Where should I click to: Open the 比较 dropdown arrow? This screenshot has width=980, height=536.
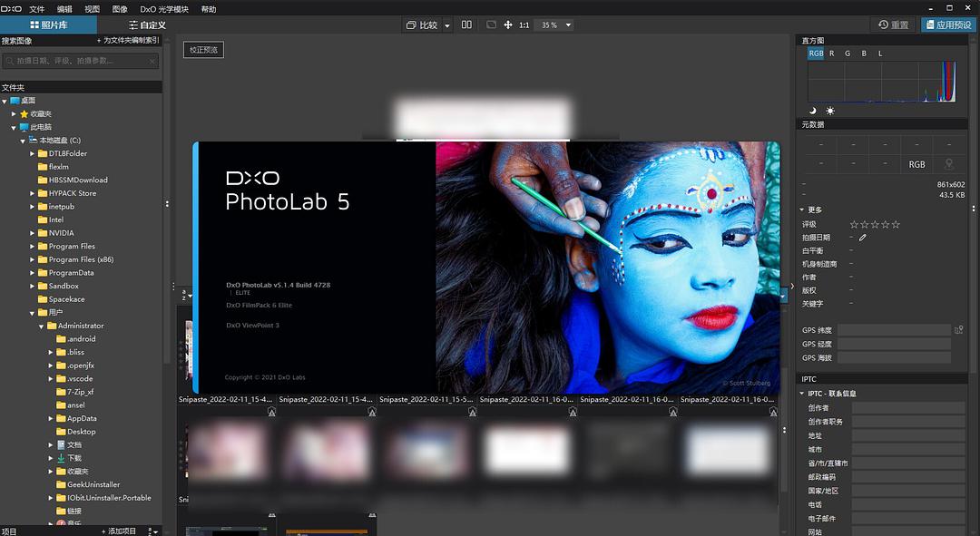tap(446, 25)
